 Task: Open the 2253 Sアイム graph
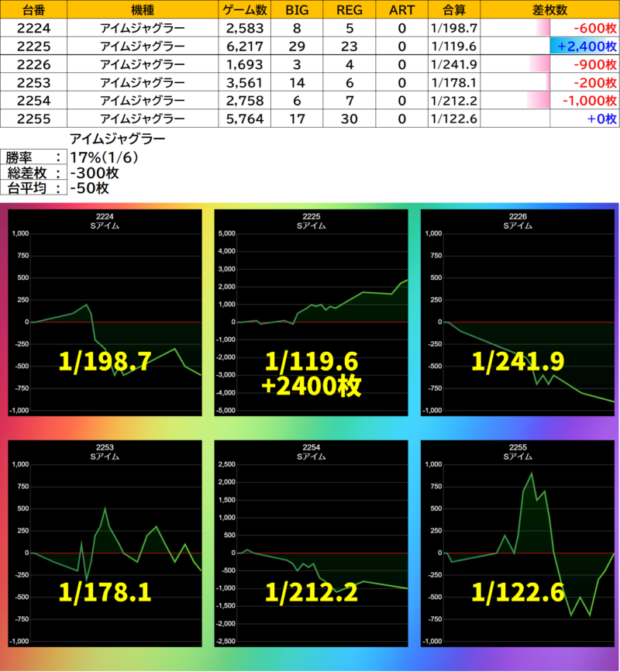[x=105, y=543]
